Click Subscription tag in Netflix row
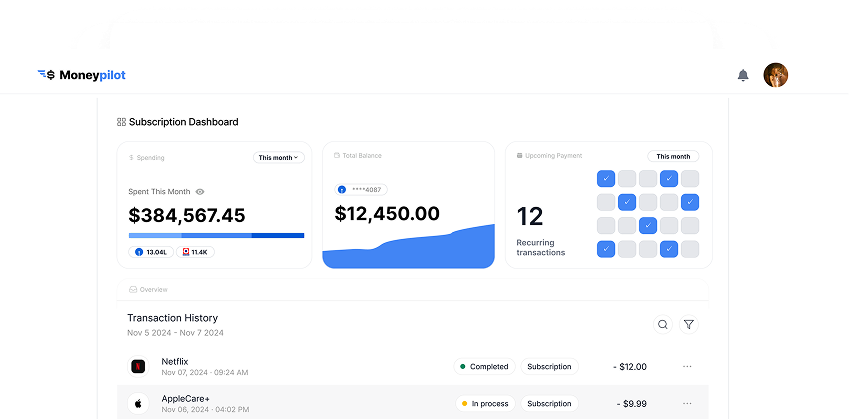 click(549, 366)
